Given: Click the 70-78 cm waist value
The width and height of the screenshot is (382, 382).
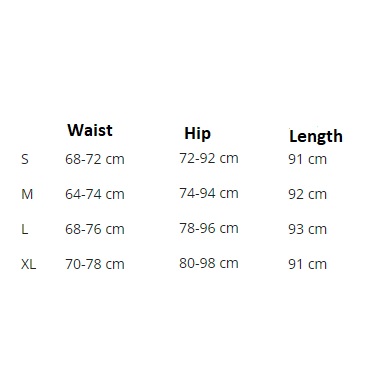Looking at the screenshot, I should [95, 264].
